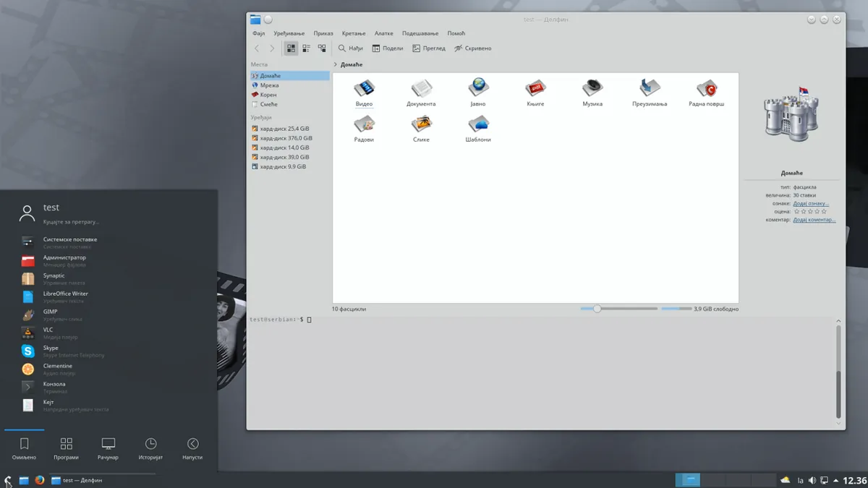Switch to details view mode in toolbar

pyautogui.click(x=322, y=48)
